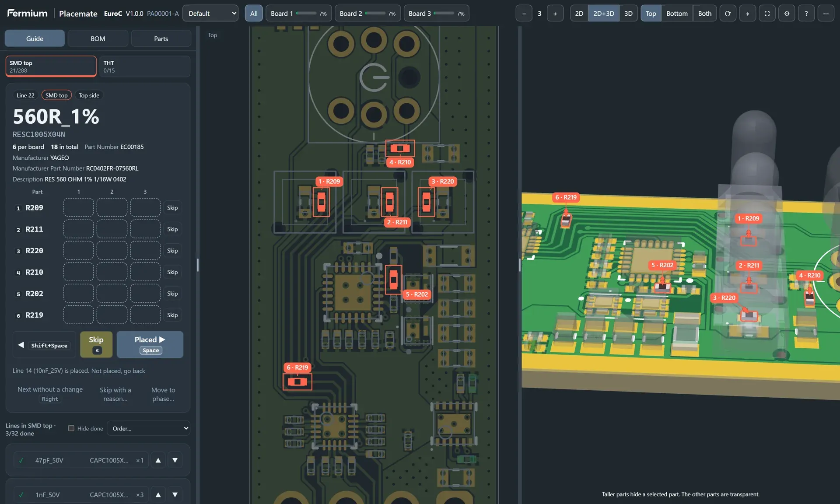Switch to the BOM tab

98,38
